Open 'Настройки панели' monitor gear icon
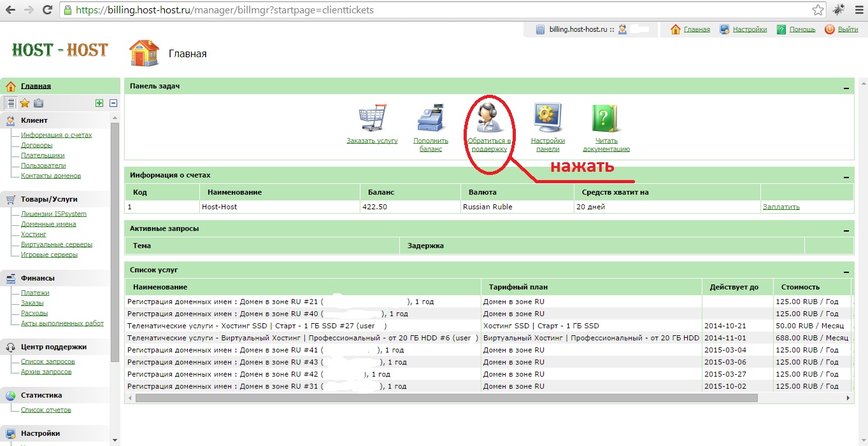Viewport: 868px width, 446px height. tap(548, 120)
